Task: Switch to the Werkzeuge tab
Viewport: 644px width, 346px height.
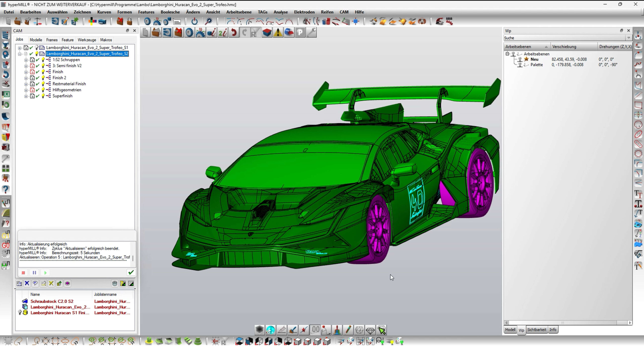Action: pyautogui.click(x=87, y=40)
